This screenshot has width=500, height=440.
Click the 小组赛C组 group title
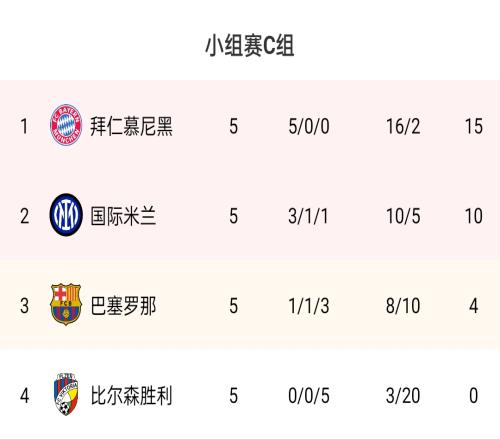tap(250, 46)
